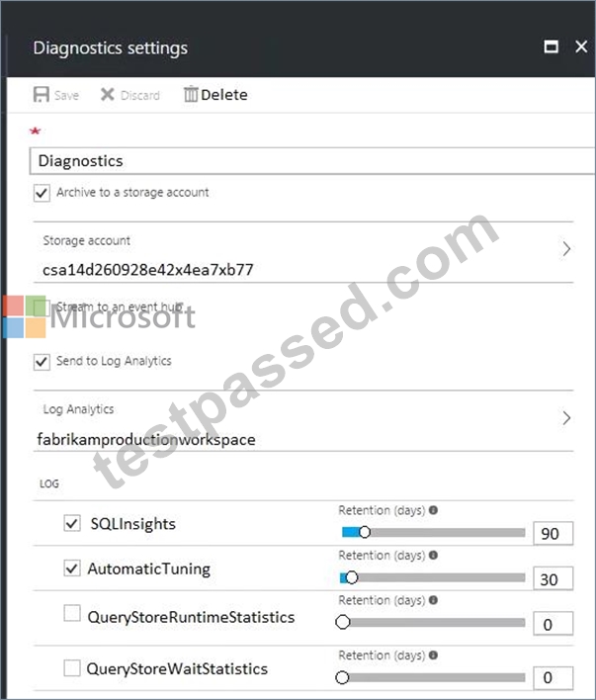Click the AutomaticTuning retention info icon

click(x=433, y=555)
